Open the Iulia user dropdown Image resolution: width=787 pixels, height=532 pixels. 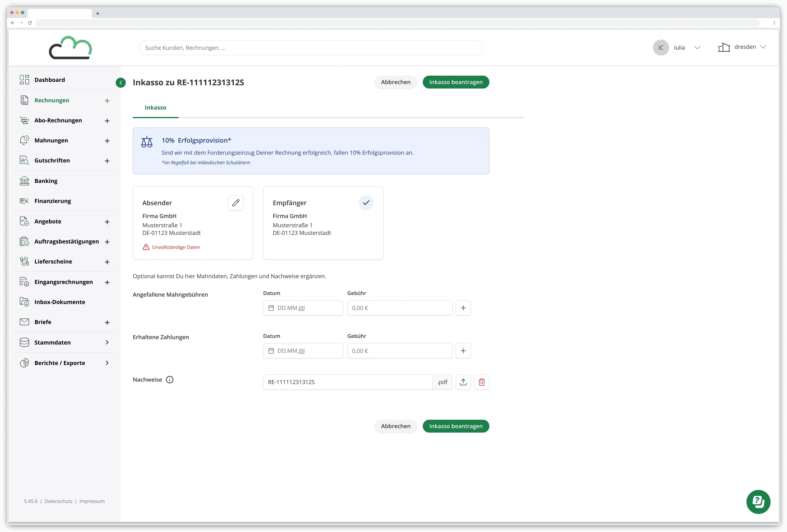pos(697,48)
